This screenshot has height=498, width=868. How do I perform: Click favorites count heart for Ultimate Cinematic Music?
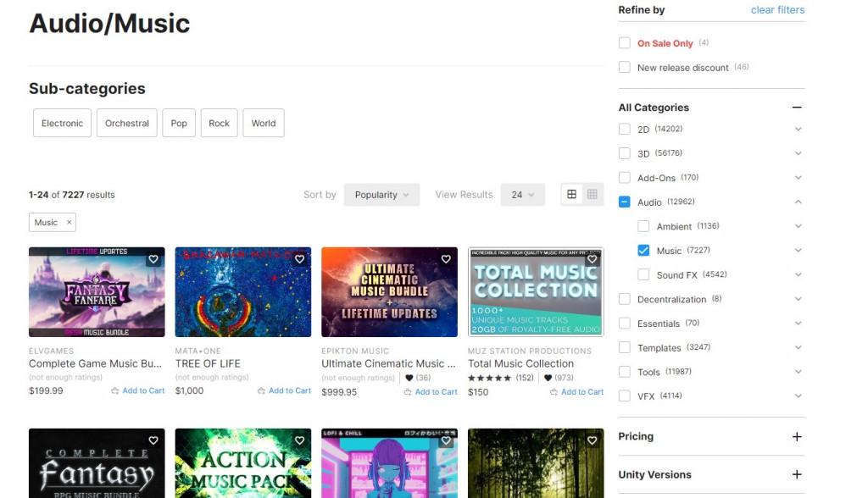click(x=409, y=378)
